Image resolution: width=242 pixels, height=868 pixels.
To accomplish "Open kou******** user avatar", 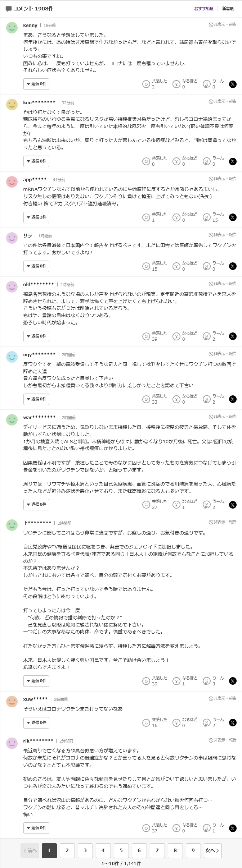I will point(12,105).
